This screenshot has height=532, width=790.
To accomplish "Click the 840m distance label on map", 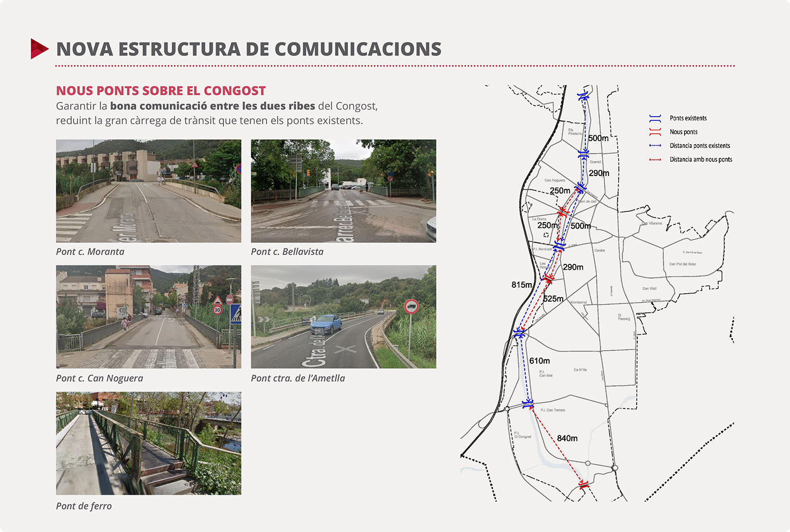I will [x=567, y=438].
